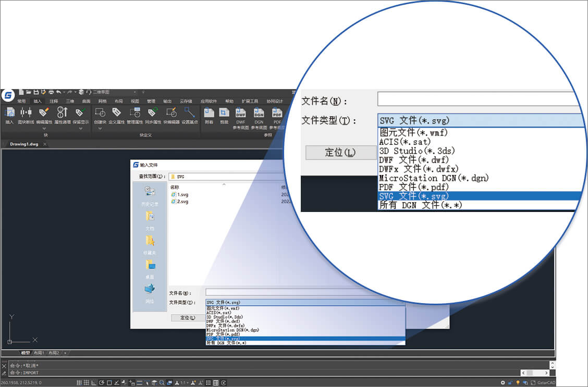Viewport: 588px width, 387px height.
Task: Click the 同步属性 ribbon tool
Action: tap(153, 115)
